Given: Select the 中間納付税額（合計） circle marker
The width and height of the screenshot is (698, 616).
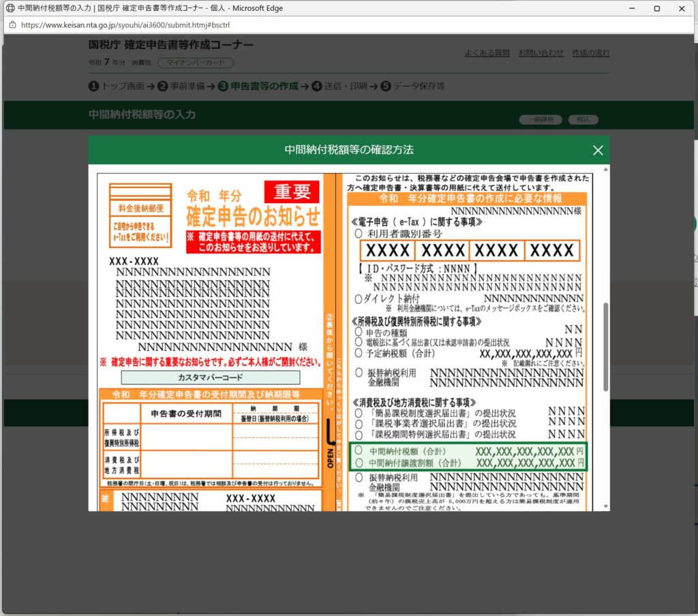Looking at the screenshot, I should pos(359,451).
